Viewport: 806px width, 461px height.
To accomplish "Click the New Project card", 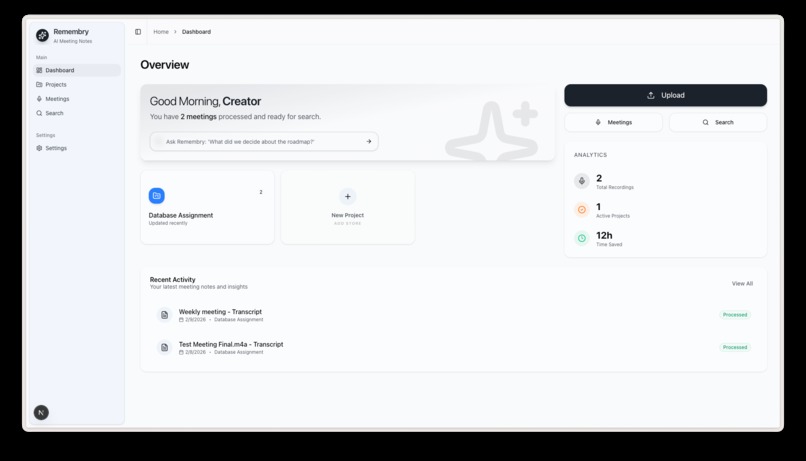I will tap(347, 207).
